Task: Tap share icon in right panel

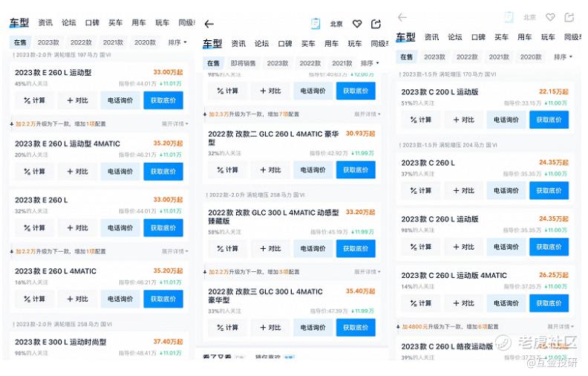Action: (569, 17)
